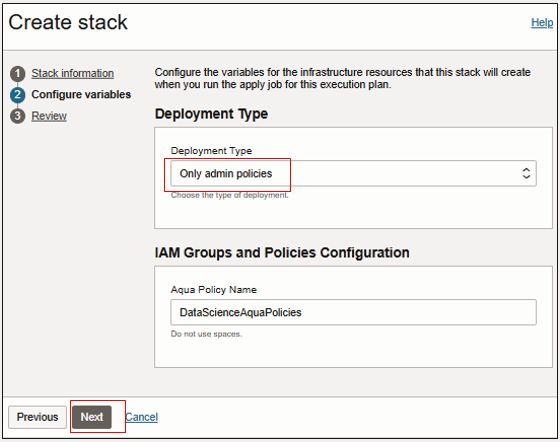Click step 3 circle icon
Viewport: 560px width, 442px height.
(x=18, y=116)
